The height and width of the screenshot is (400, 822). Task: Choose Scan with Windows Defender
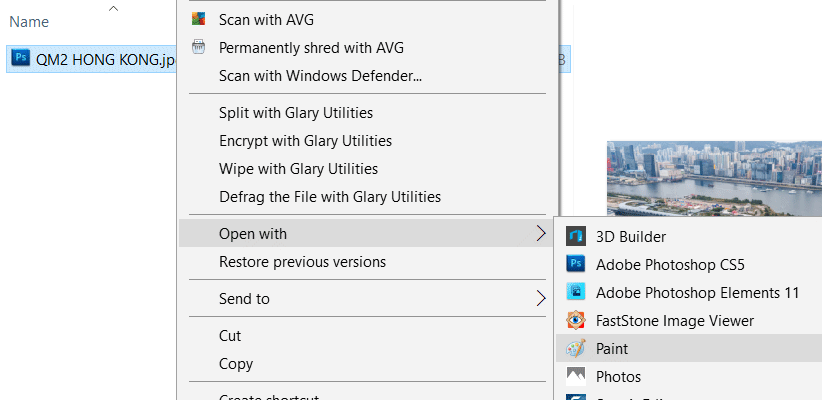(320, 75)
